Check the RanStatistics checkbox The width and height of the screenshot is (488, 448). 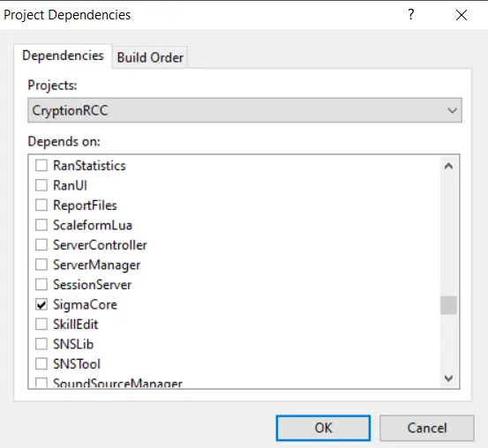41,166
